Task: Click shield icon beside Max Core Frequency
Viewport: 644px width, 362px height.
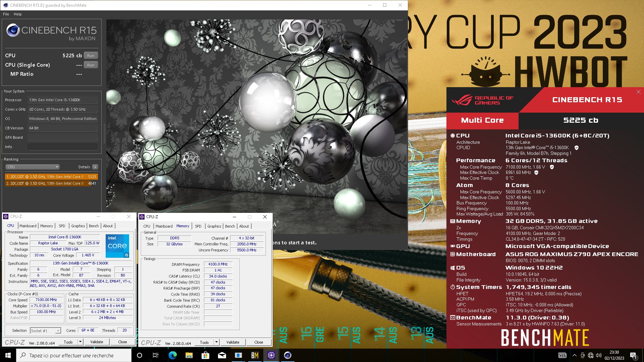Action: pyautogui.click(x=552, y=167)
